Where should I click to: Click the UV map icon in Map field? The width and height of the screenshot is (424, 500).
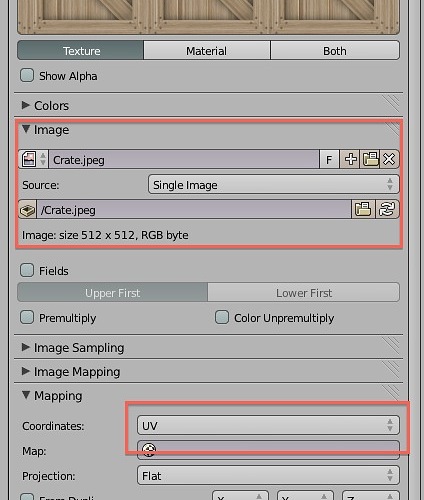pyautogui.click(x=149, y=450)
